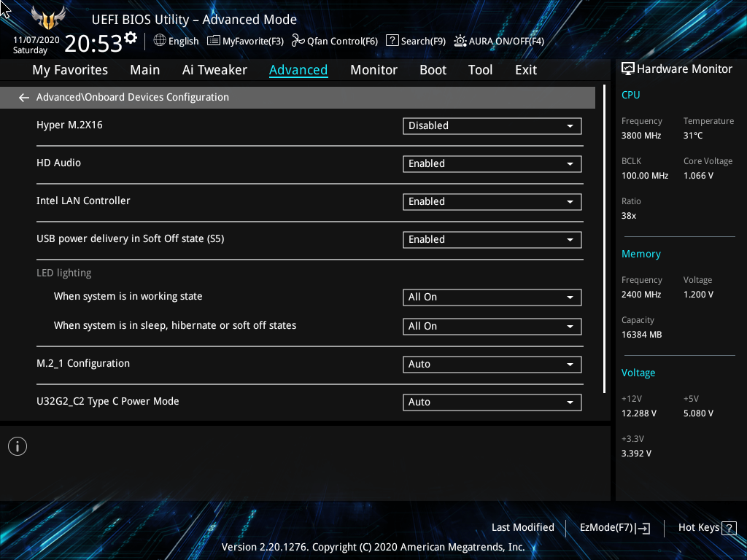
Task: Expand M.2_1 Configuration dropdown
Action: [x=492, y=365]
